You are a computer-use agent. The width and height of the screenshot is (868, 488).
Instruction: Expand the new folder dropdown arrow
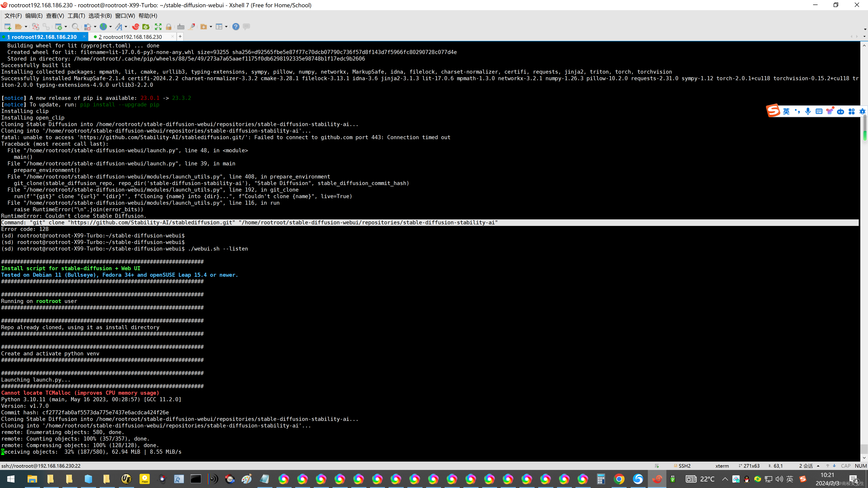pyautogui.click(x=211, y=27)
